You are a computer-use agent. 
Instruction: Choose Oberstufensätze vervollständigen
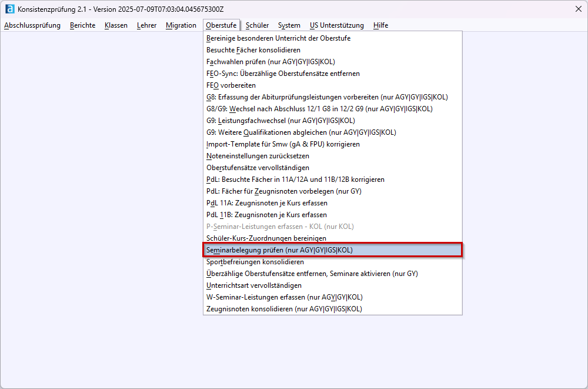tap(333, 168)
